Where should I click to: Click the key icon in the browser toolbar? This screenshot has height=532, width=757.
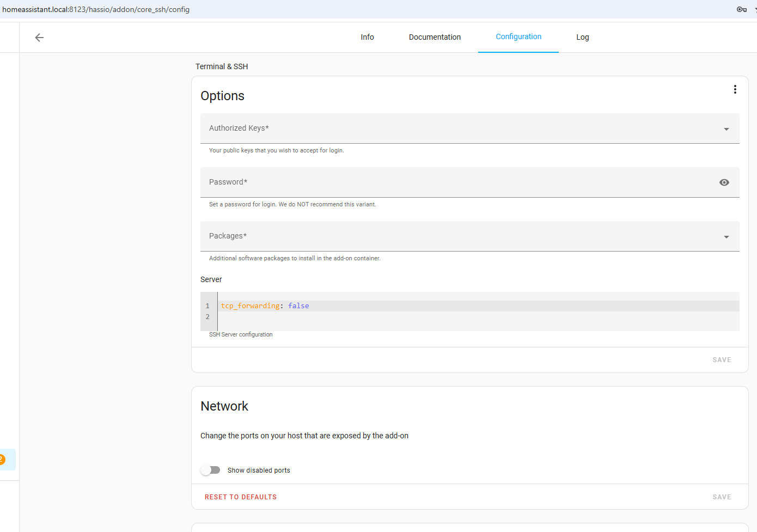[742, 9]
